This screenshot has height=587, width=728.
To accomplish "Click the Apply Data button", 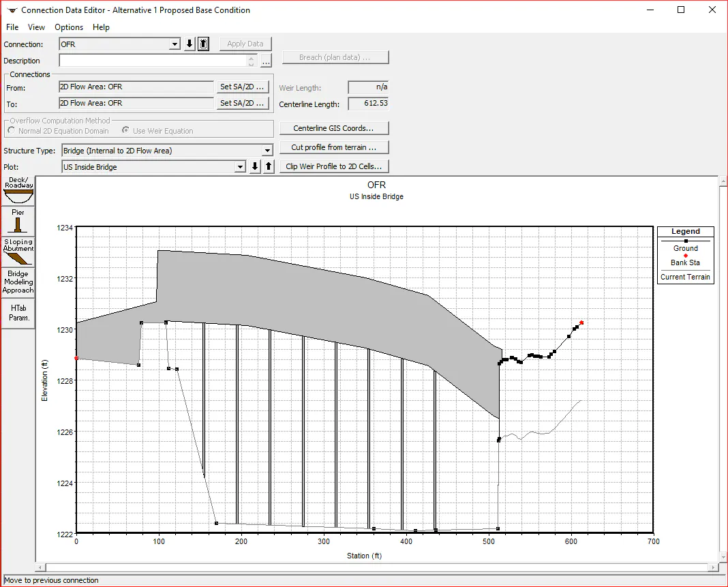I will click(245, 44).
